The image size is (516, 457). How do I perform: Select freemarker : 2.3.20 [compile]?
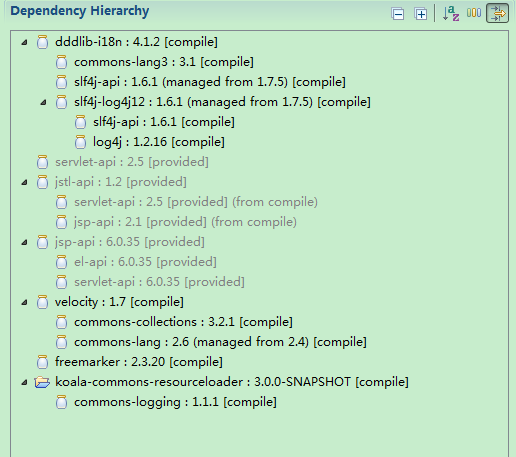click(139, 362)
